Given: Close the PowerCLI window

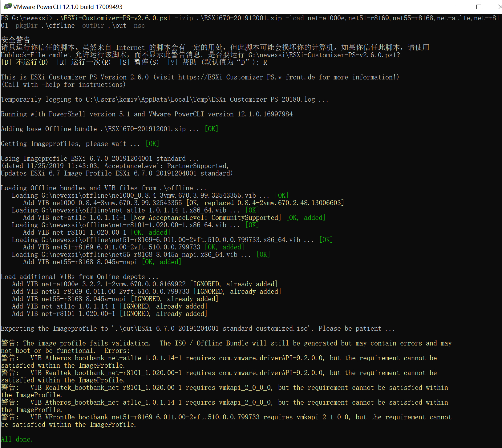Looking at the screenshot, I should [x=499, y=7].
